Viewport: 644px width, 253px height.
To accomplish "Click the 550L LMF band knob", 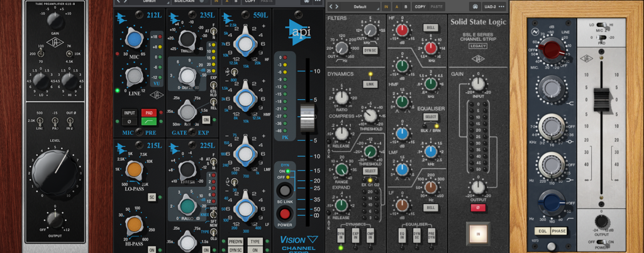I will click(246, 154).
